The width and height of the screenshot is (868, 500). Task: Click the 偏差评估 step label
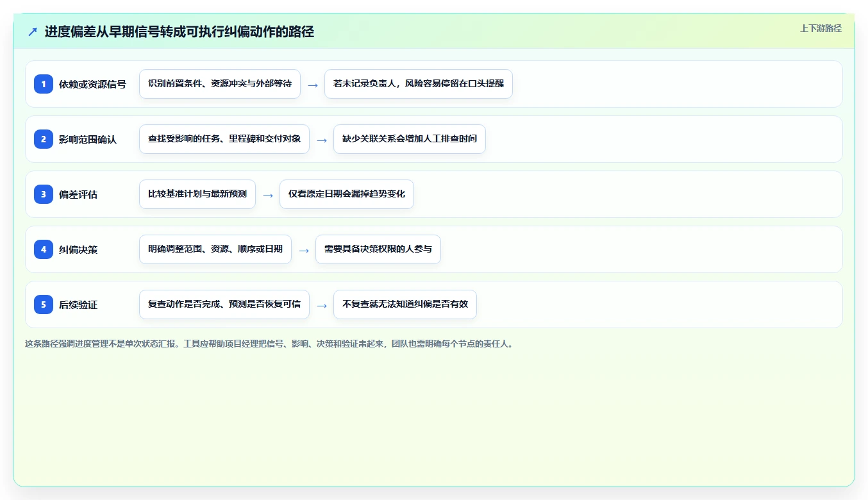tap(78, 194)
